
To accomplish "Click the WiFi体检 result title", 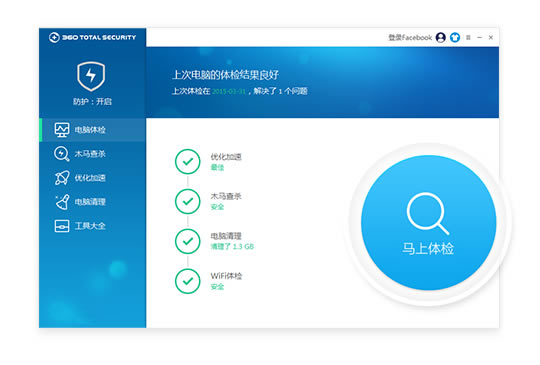I will click(226, 276).
